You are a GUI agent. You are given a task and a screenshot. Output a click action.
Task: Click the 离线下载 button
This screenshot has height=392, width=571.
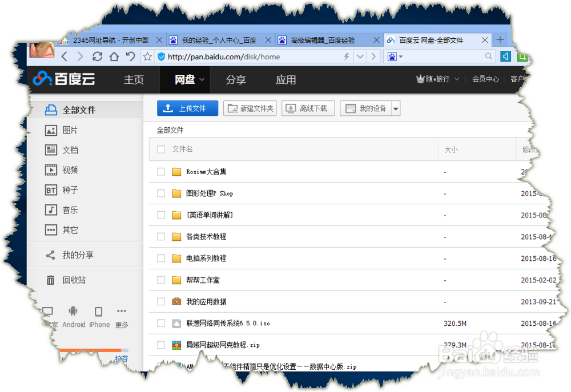click(308, 108)
